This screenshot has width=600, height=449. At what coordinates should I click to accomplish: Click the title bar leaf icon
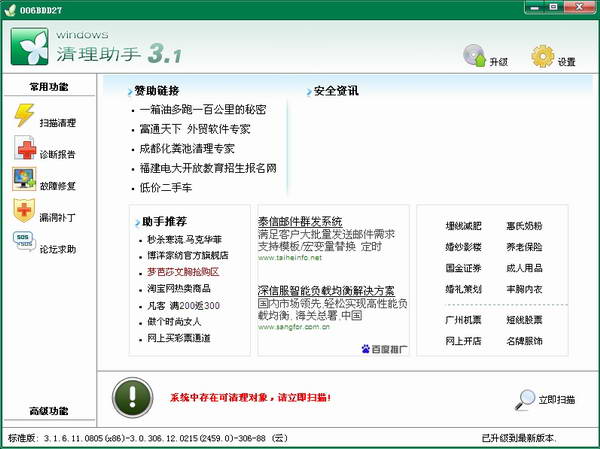click(10, 10)
